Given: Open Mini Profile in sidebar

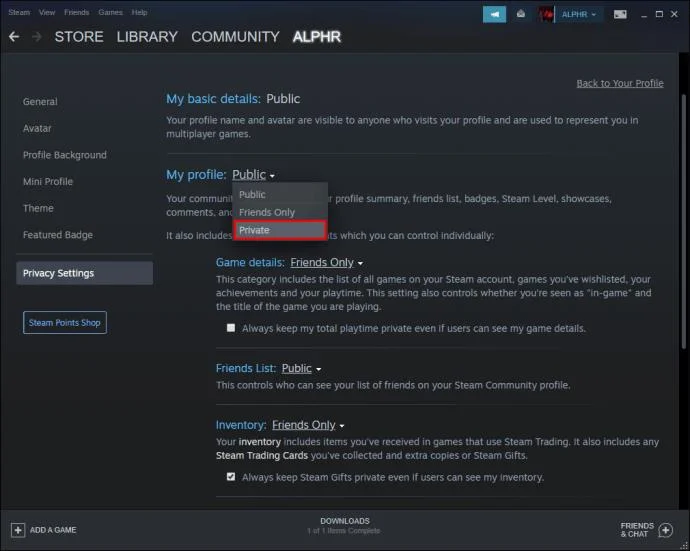Looking at the screenshot, I should tap(48, 182).
